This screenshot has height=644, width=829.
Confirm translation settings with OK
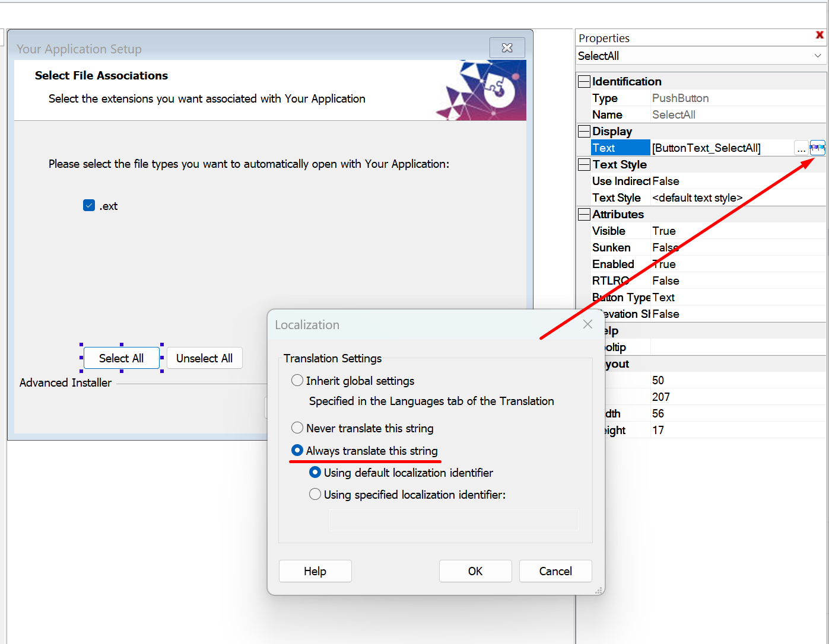tap(475, 570)
